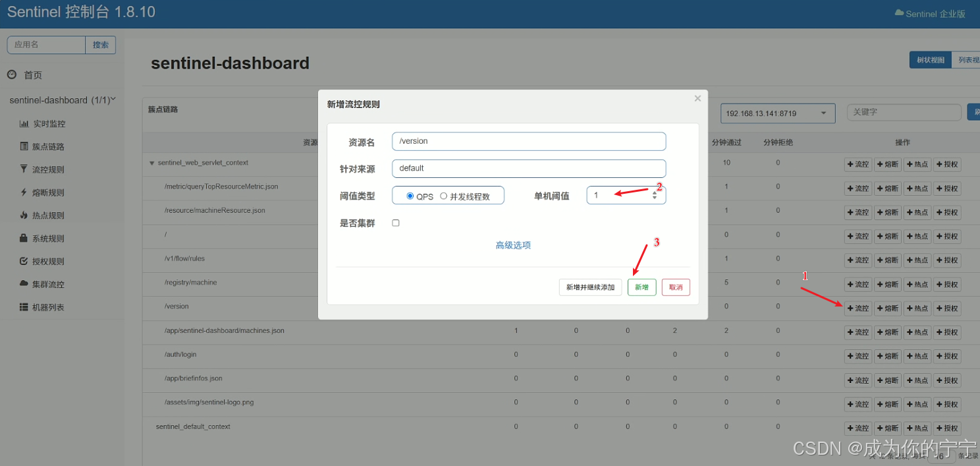Collapse the sentinel-dashboard (1/1) app group

[63, 100]
